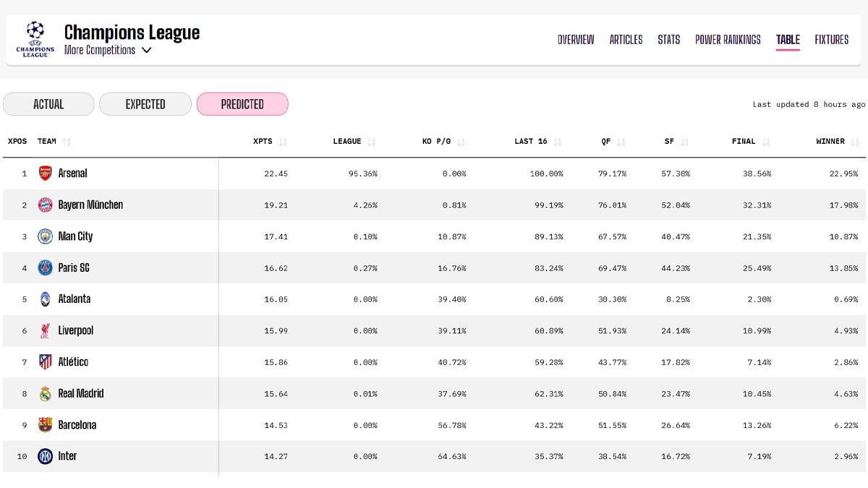The height and width of the screenshot is (488, 868).
Task: Click the Barcelona club crest
Action: [46, 425]
